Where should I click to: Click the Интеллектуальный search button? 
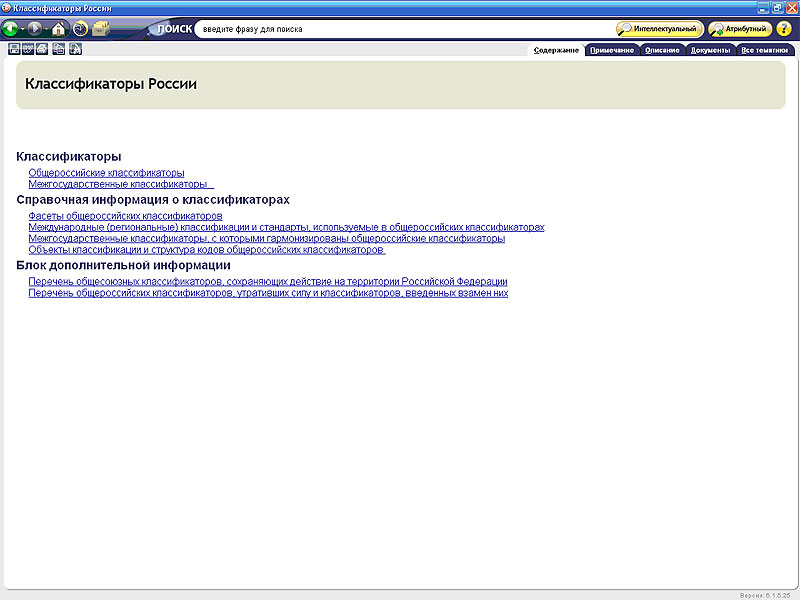click(x=659, y=29)
